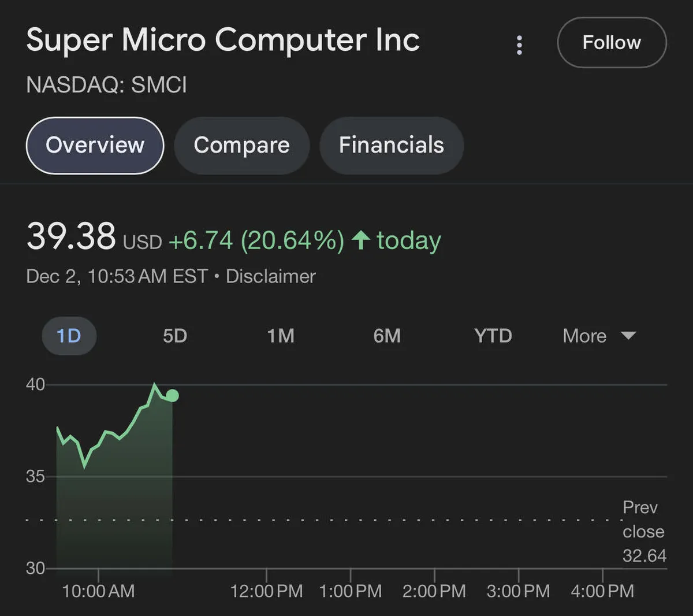Viewport: 693px width, 616px height.
Task: Open the Financials tab
Action: (392, 145)
